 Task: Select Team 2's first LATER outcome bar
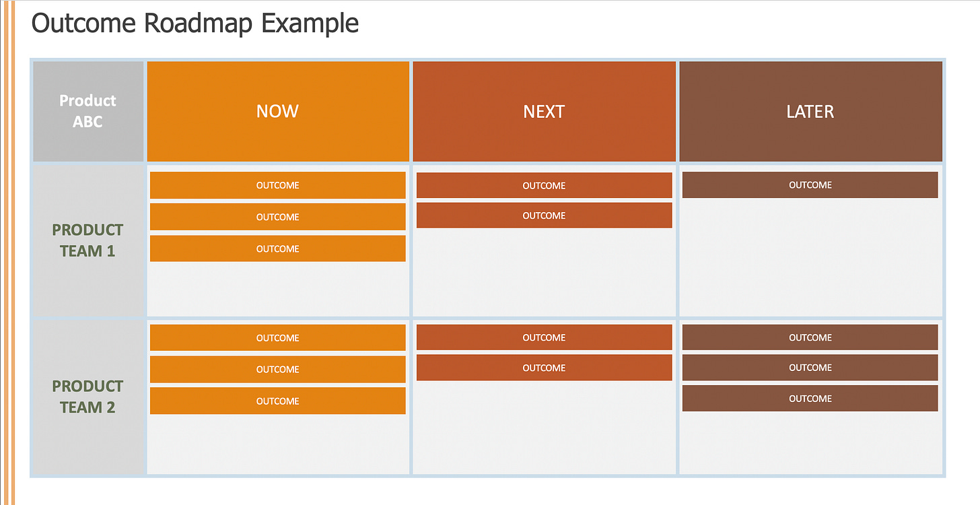(x=810, y=337)
